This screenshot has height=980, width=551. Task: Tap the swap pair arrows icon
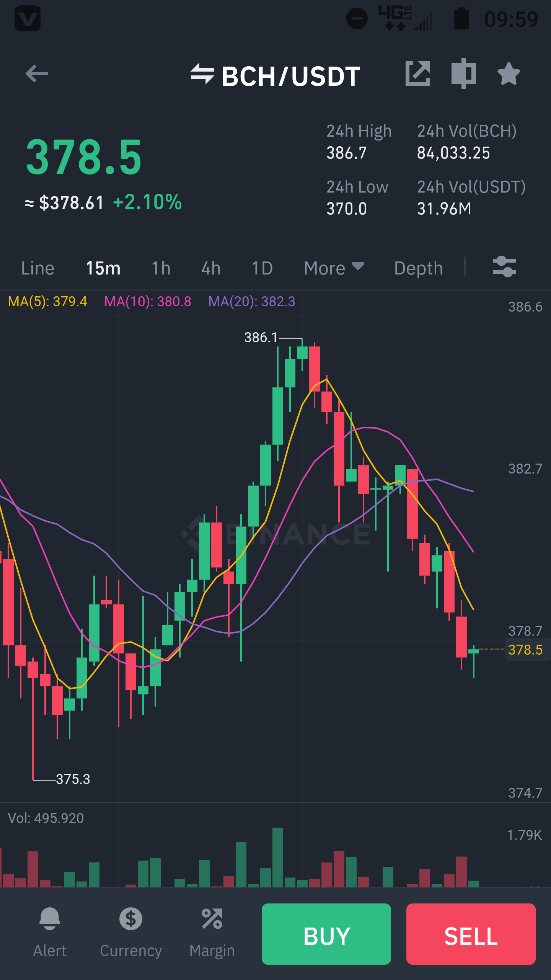(x=202, y=74)
